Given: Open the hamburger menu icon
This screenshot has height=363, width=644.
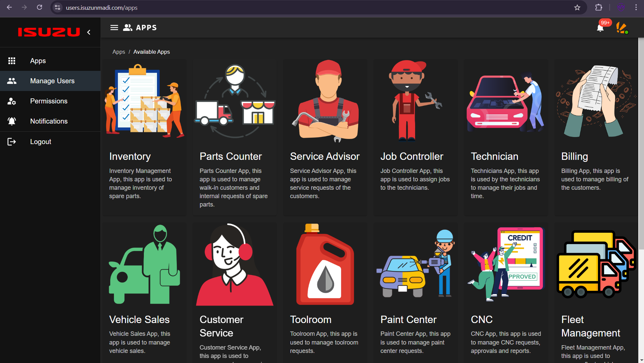Looking at the screenshot, I should click(x=114, y=28).
